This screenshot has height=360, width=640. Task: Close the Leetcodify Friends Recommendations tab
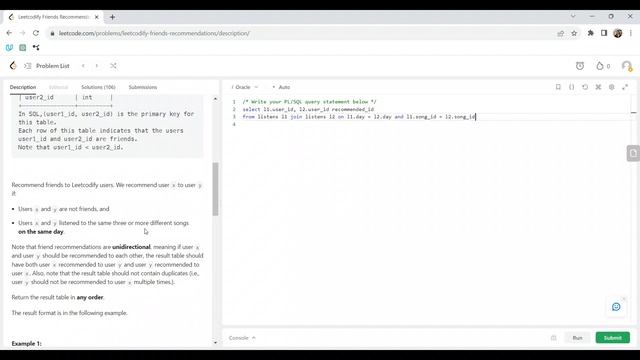point(96,17)
